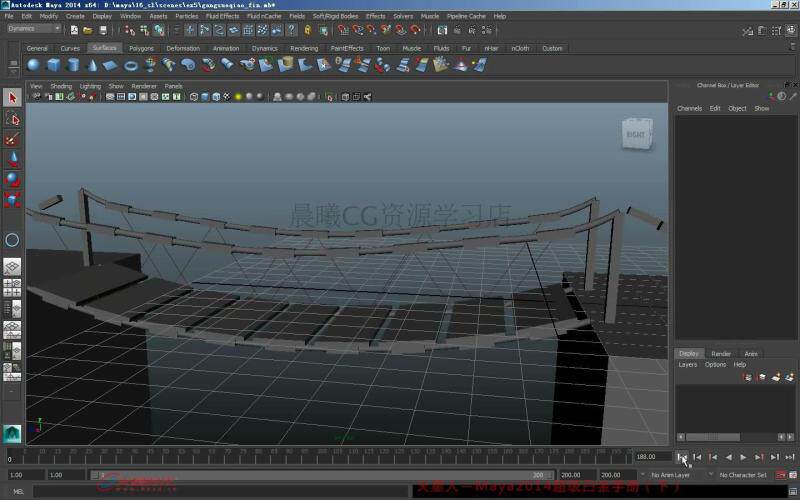
Task: Activate the Rotate tool
Action: point(12,179)
